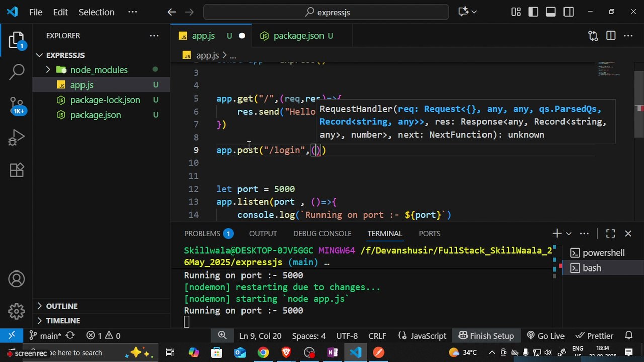Open the Run and Debug view
This screenshot has height=362, width=644.
click(x=17, y=137)
